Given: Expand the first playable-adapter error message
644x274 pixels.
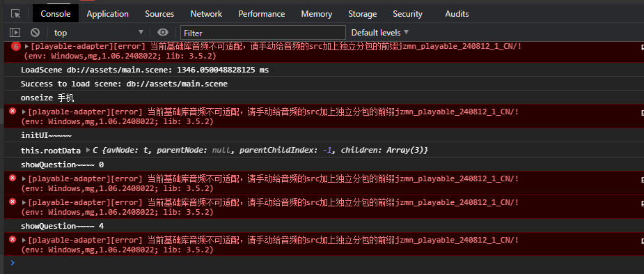Looking at the screenshot, I should 27,47.
